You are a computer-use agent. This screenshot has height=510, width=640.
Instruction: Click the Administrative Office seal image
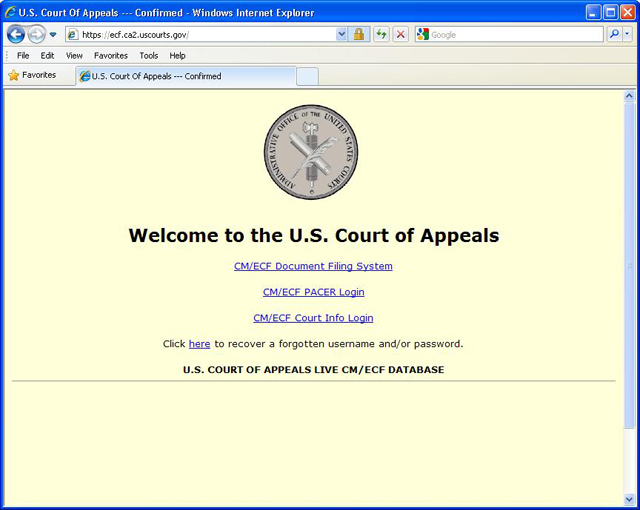point(311,152)
